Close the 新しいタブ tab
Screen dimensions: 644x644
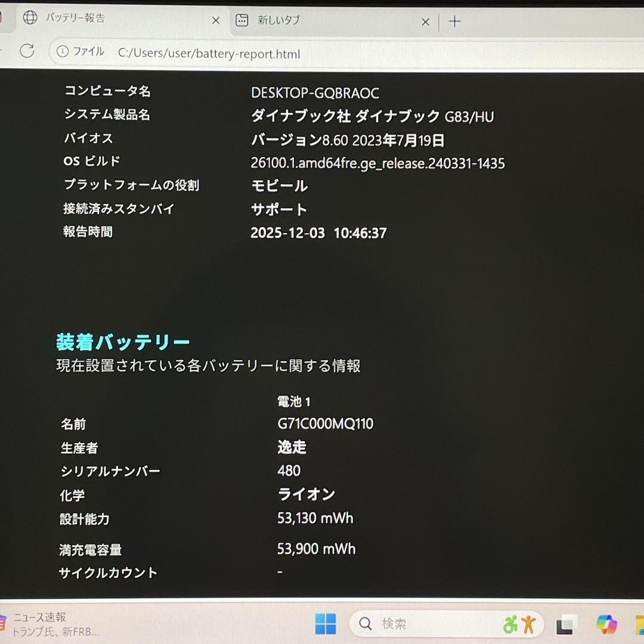[x=425, y=21]
